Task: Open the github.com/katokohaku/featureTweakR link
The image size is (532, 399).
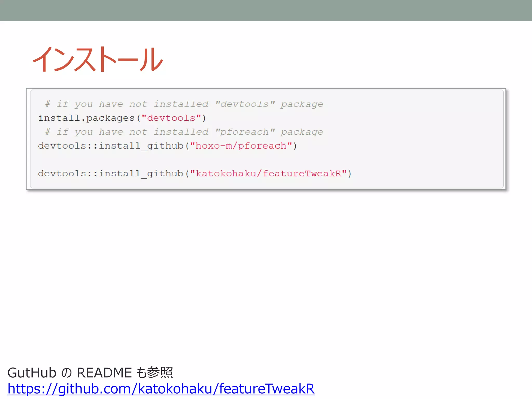Action: pyautogui.click(x=161, y=389)
